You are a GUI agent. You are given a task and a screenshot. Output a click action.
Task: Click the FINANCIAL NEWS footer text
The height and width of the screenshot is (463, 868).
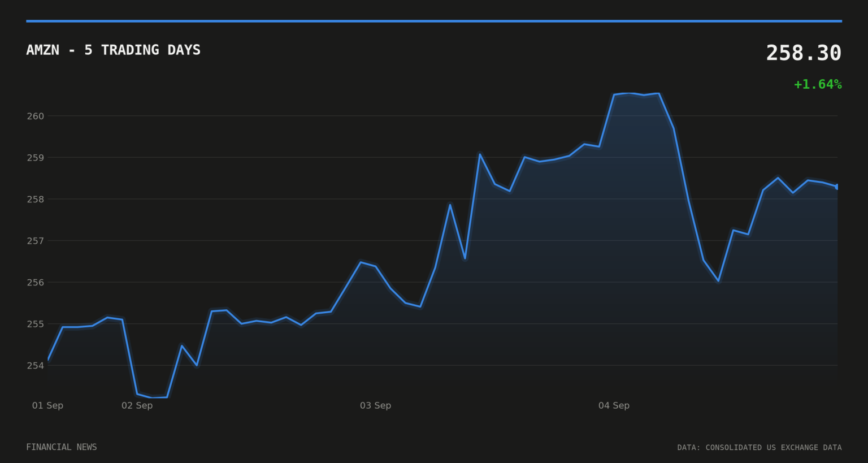point(62,447)
